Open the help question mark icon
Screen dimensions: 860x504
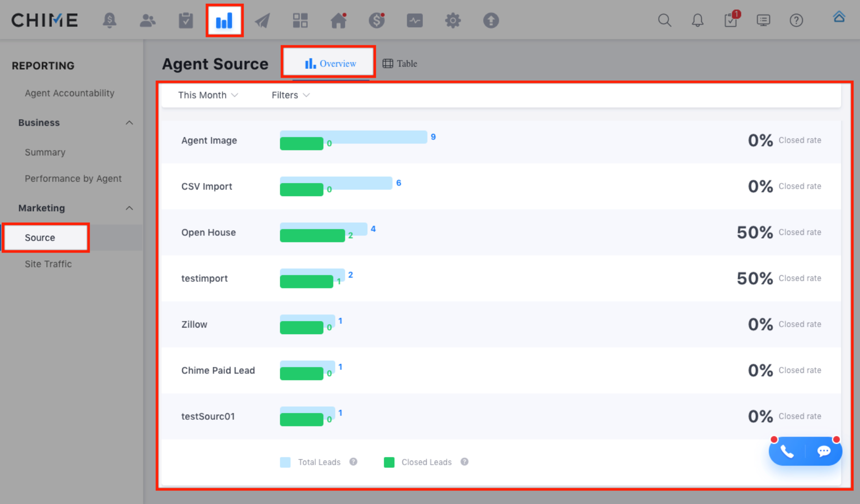pyautogui.click(x=796, y=20)
